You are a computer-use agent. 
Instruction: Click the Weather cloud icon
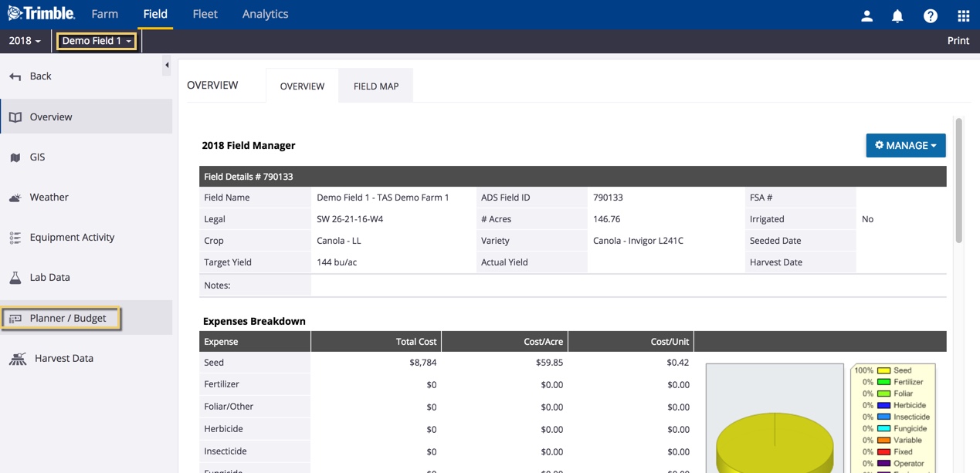(x=15, y=198)
